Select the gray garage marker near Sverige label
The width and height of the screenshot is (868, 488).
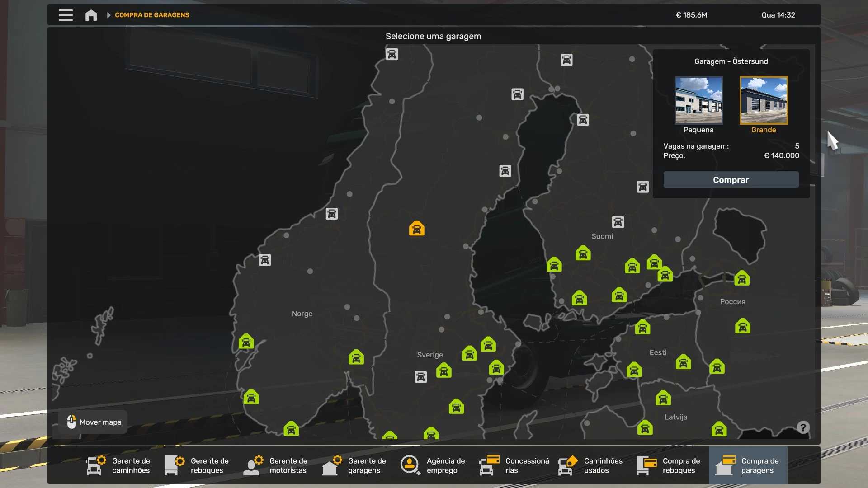pyautogui.click(x=420, y=377)
